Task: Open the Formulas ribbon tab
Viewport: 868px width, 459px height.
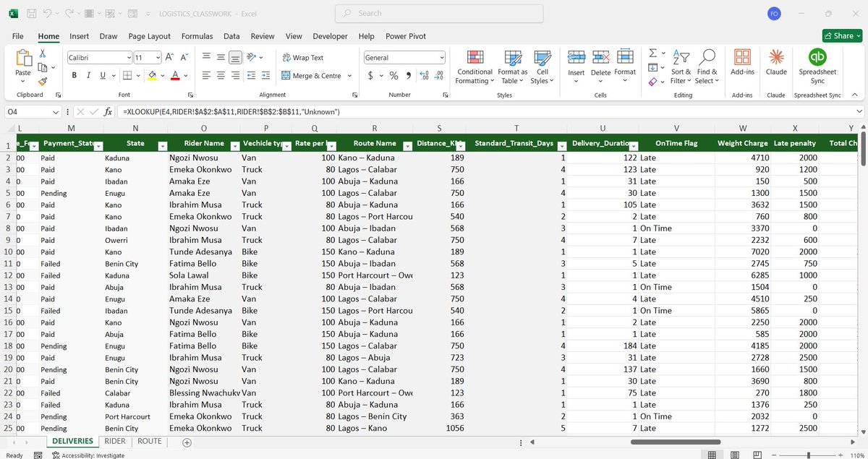Action: pos(197,36)
